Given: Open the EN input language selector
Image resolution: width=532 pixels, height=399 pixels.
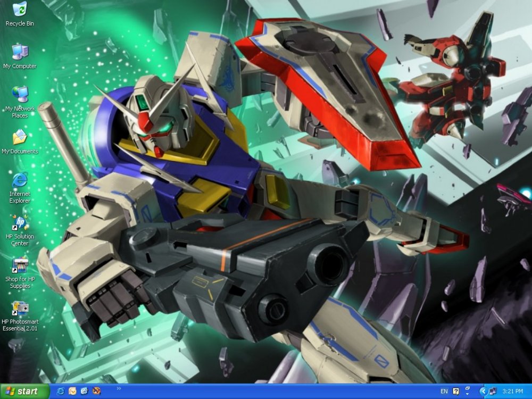Looking at the screenshot, I should (x=444, y=392).
